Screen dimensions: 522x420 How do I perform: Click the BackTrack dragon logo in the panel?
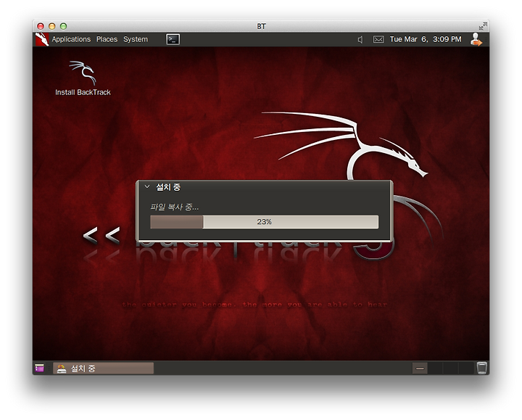[42, 39]
